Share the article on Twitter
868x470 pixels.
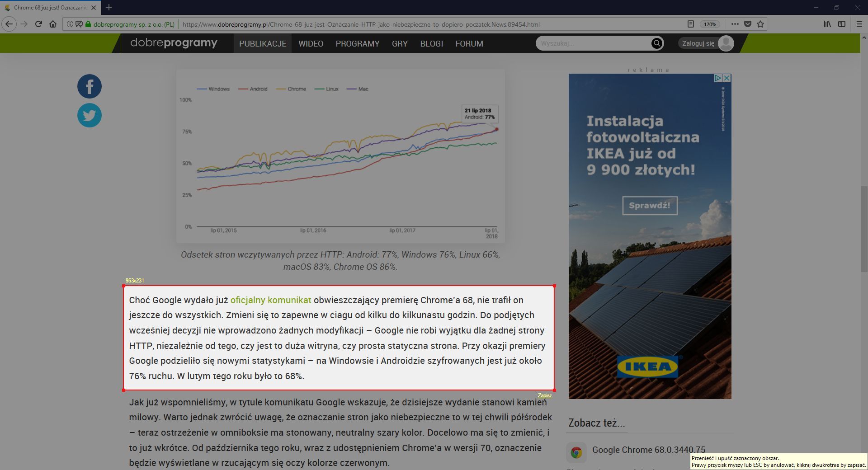(90, 115)
